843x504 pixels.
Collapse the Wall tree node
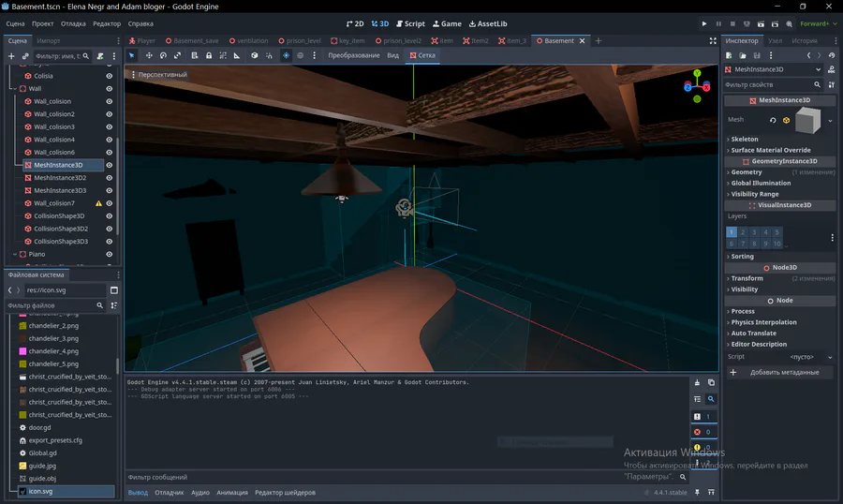tap(14, 89)
